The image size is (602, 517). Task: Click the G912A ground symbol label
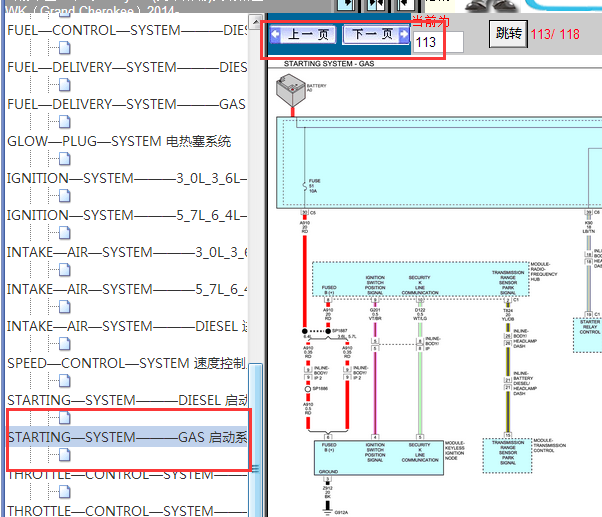pyautogui.click(x=341, y=512)
